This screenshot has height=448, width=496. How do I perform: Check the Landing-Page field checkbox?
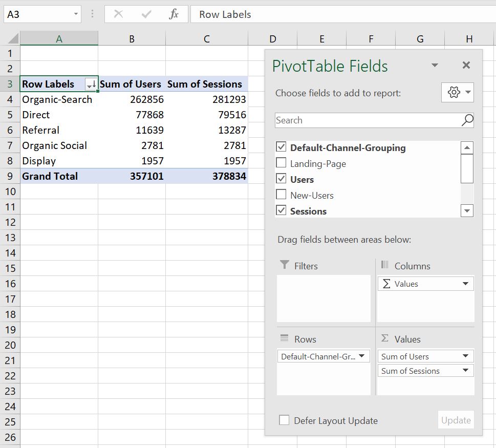click(x=281, y=163)
